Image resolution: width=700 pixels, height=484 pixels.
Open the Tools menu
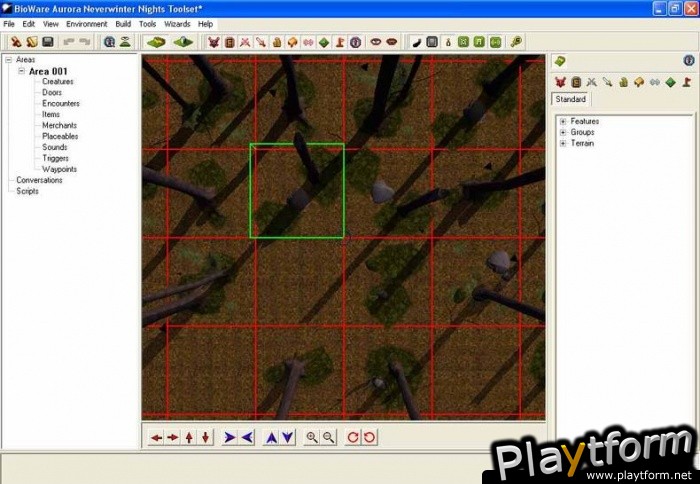click(x=147, y=24)
